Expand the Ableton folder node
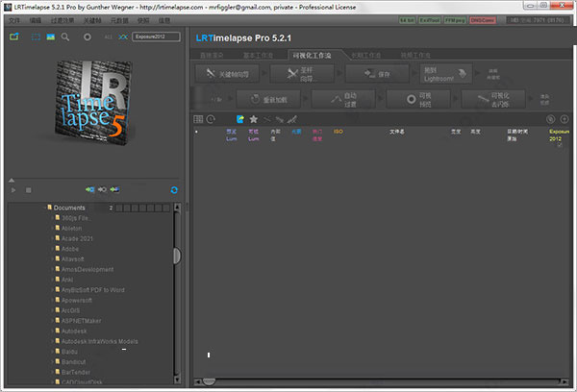577x392 pixels. point(52,229)
